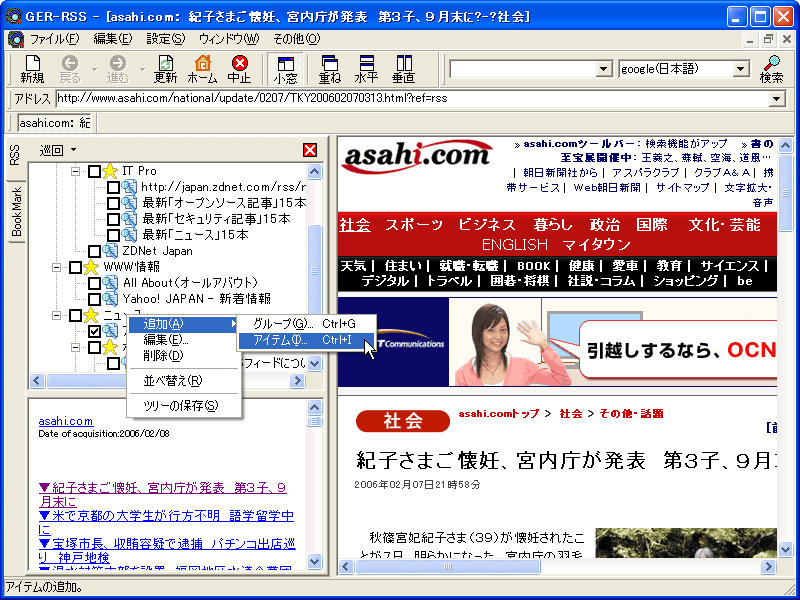800x600 pixels.
Task: Check the WWW情報 group checkbox
Action: 76,267
